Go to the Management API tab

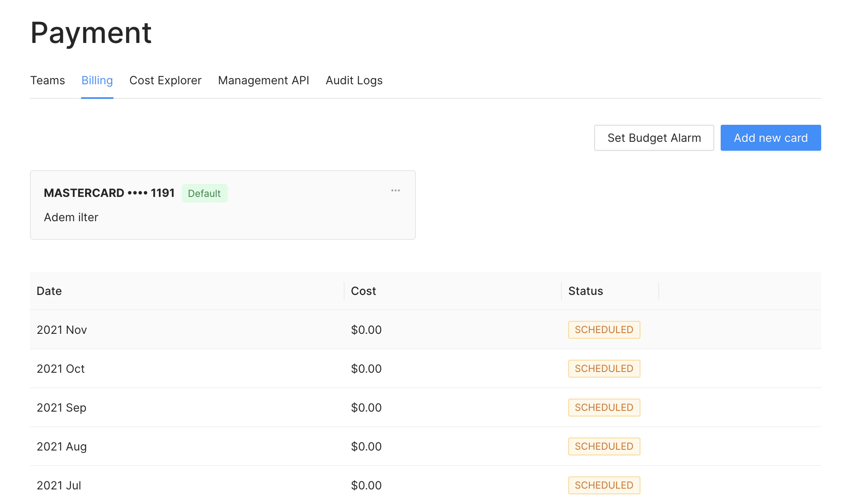pos(263,80)
